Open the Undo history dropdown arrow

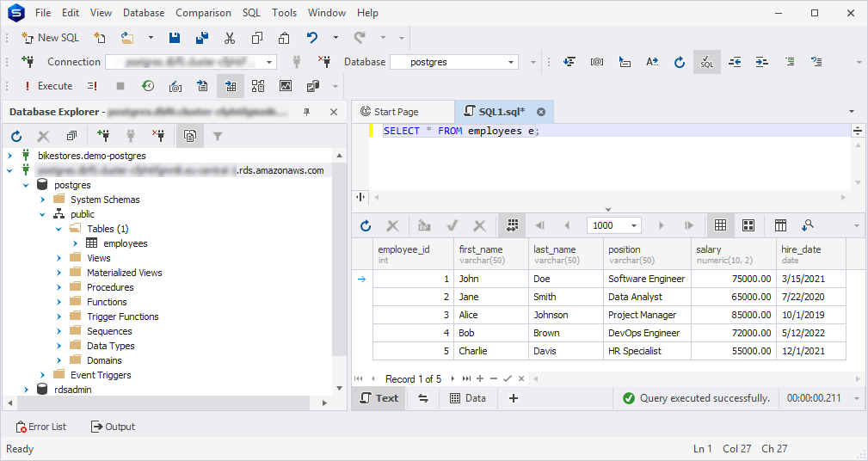click(x=336, y=38)
